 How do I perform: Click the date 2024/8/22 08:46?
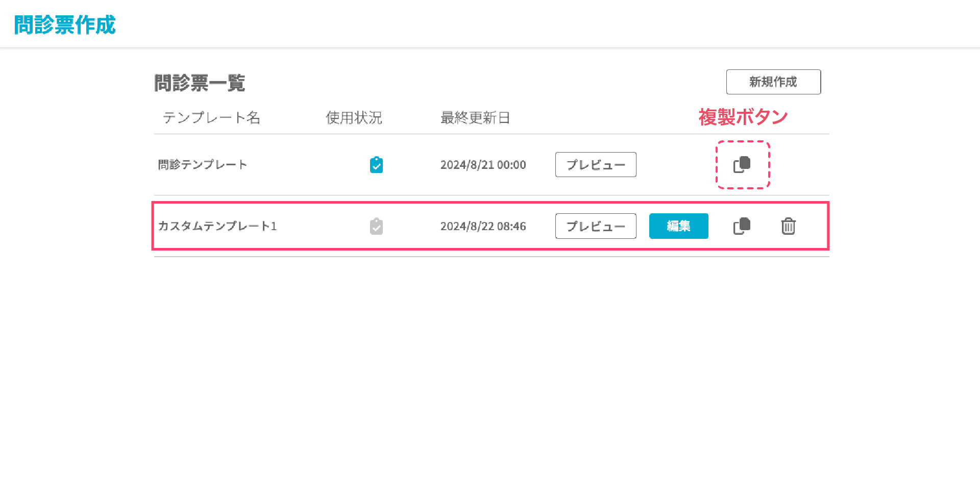[483, 226]
